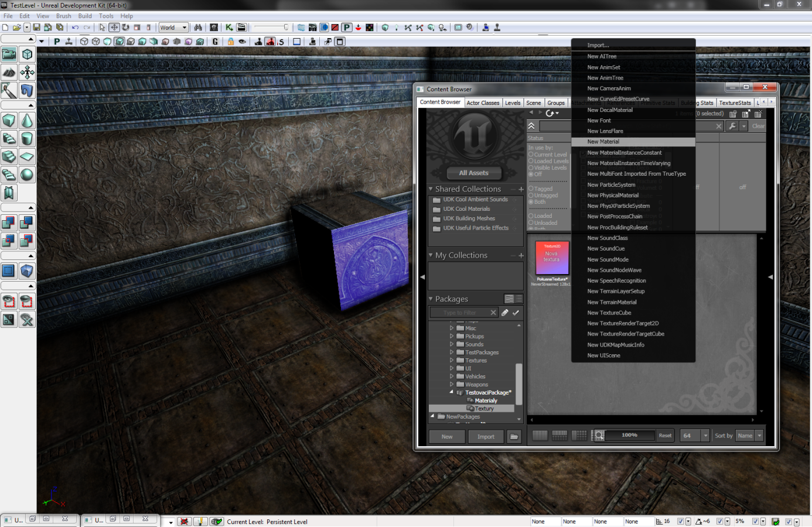Click the All Assets button
The width and height of the screenshot is (812, 527).
point(474,173)
